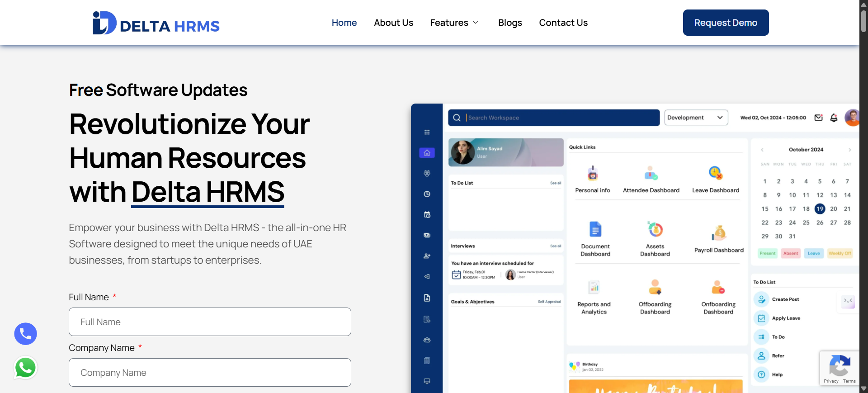Click the Present legend tag
The height and width of the screenshot is (393, 868).
[768, 253]
